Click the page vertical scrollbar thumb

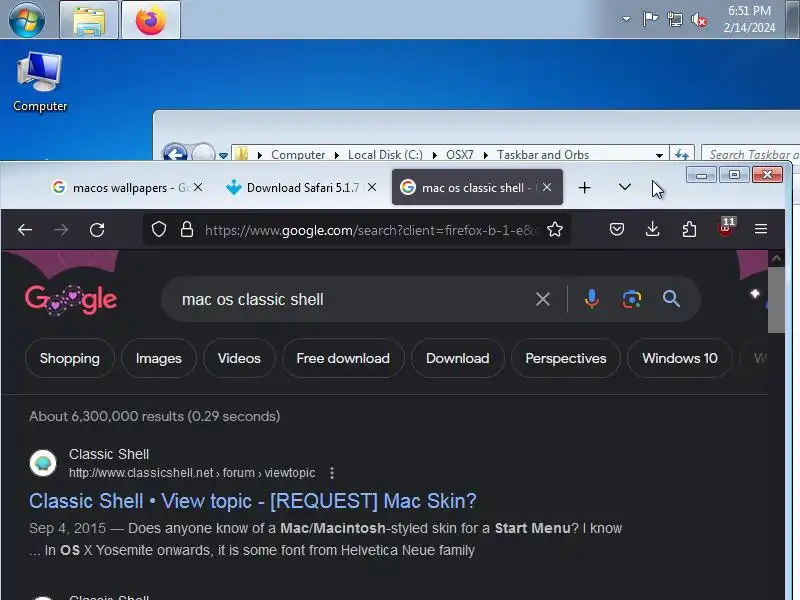[x=776, y=300]
